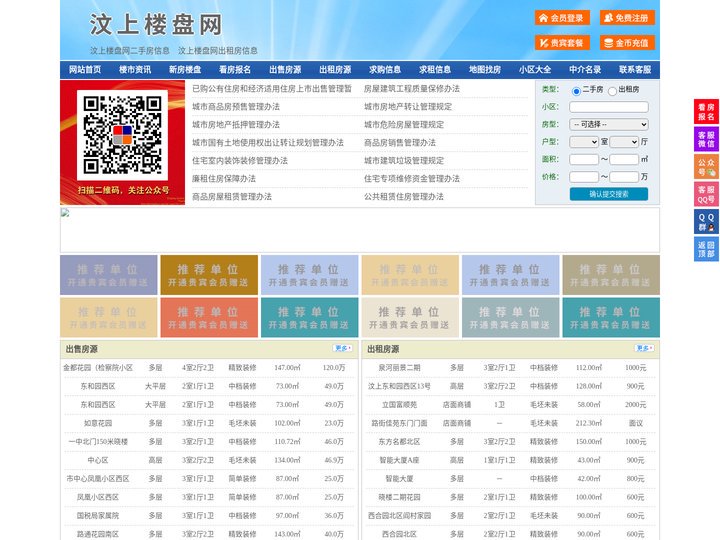Click 更多 in 出租房源 section

point(644,349)
